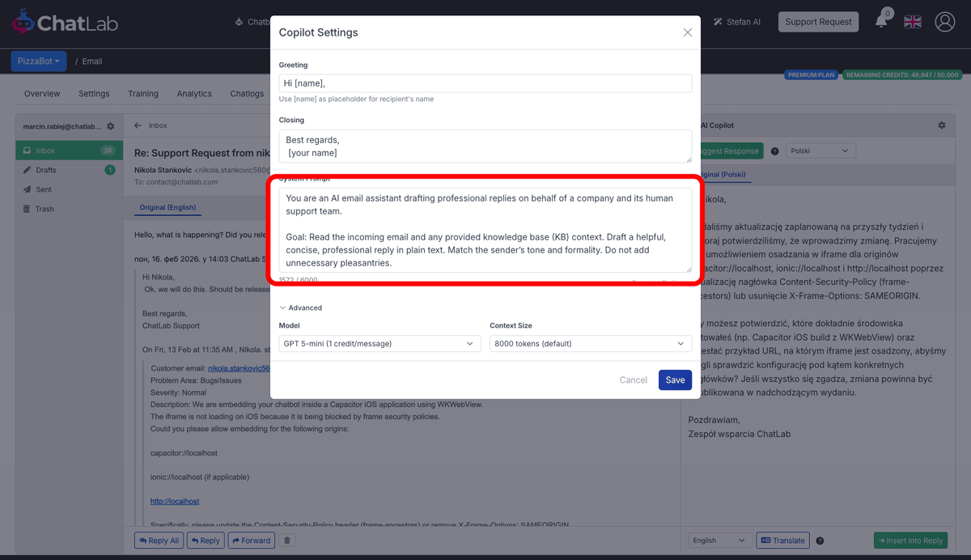Switch to the Original (English) tab
The height and width of the screenshot is (560, 971).
[x=167, y=208]
